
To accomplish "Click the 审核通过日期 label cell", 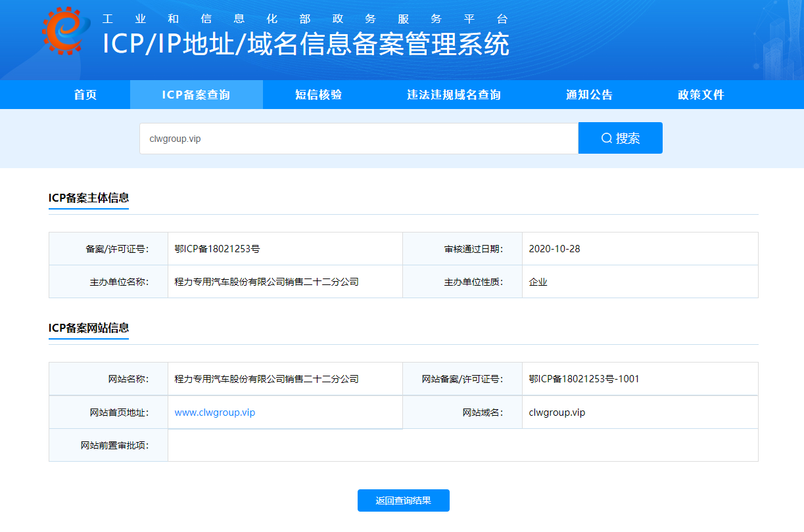I will point(463,249).
